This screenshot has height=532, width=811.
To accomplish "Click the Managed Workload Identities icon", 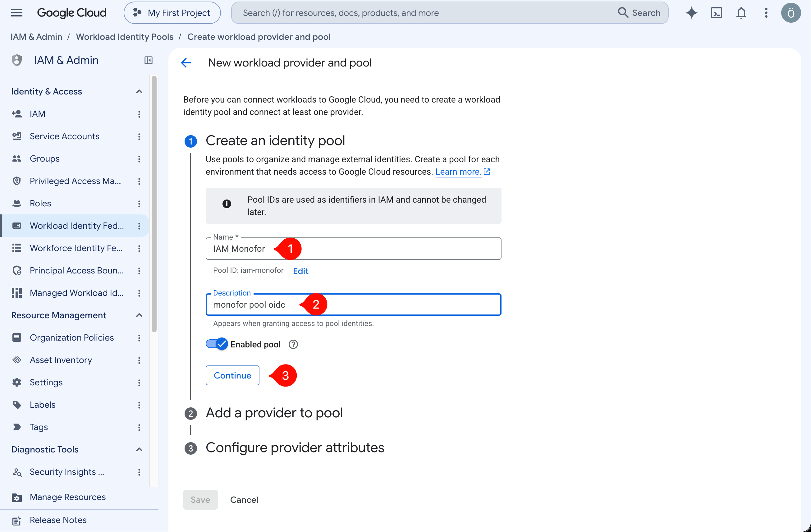I will click(x=17, y=293).
